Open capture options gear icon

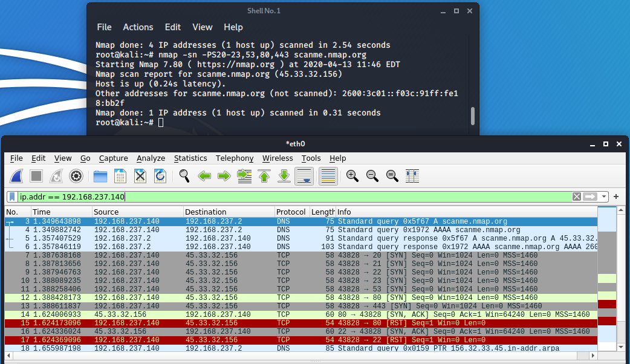[x=76, y=176]
